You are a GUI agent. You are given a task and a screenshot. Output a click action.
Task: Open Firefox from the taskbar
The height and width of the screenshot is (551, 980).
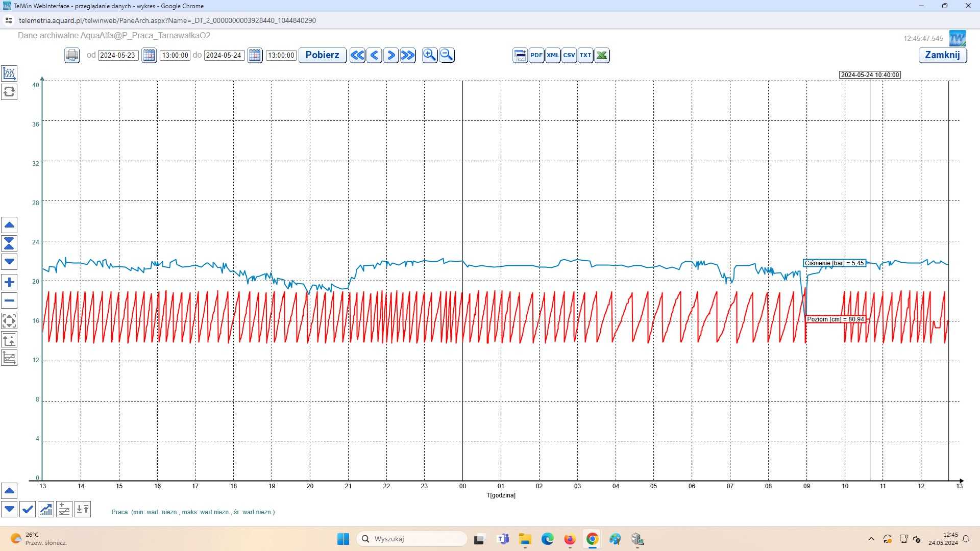coord(570,539)
